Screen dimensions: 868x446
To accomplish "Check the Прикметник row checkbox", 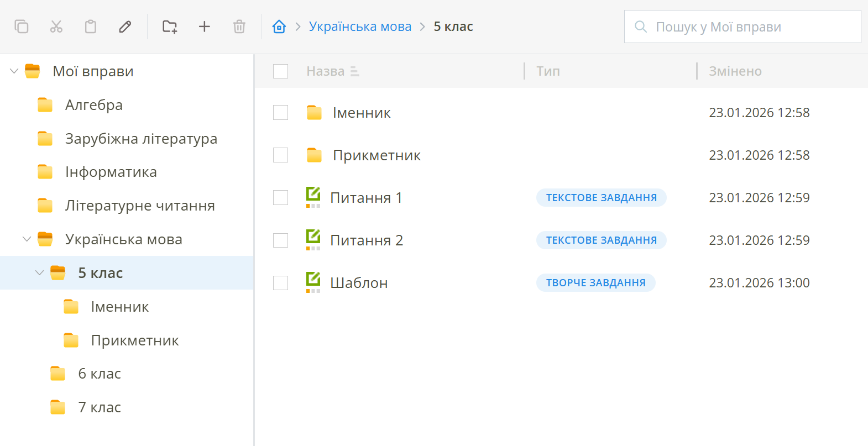I will 281,155.
